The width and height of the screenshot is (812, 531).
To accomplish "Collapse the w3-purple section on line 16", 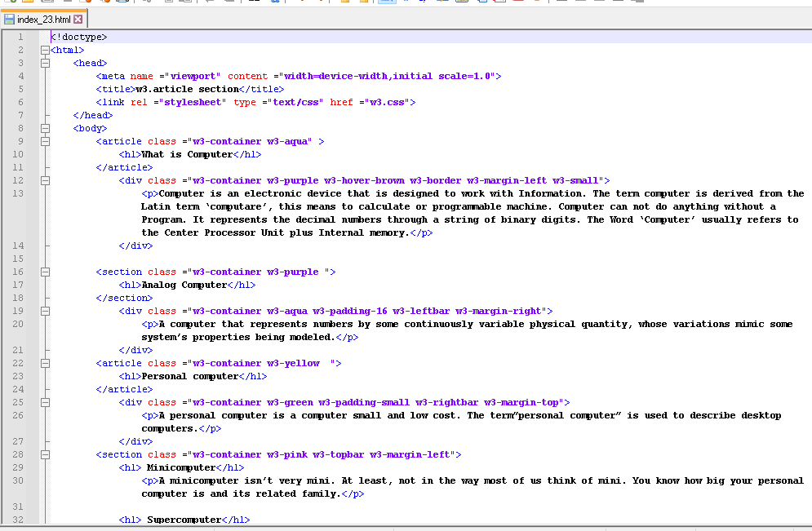I will pos(46,272).
